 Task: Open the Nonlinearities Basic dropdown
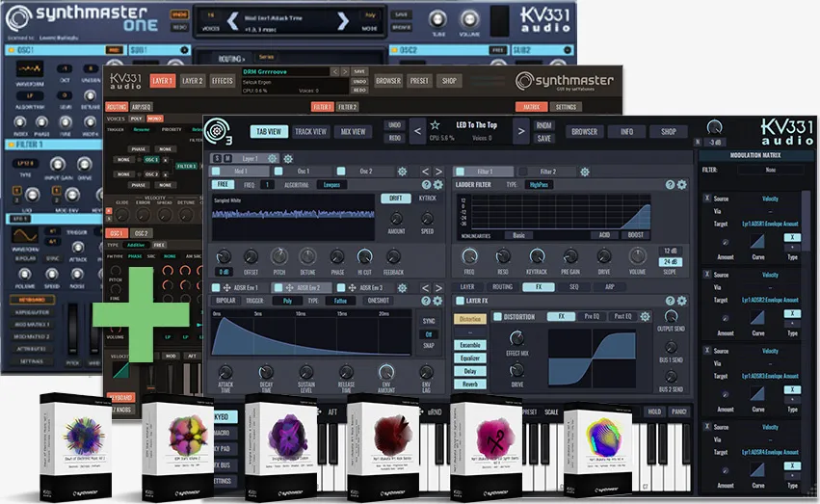tap(518, 235)
